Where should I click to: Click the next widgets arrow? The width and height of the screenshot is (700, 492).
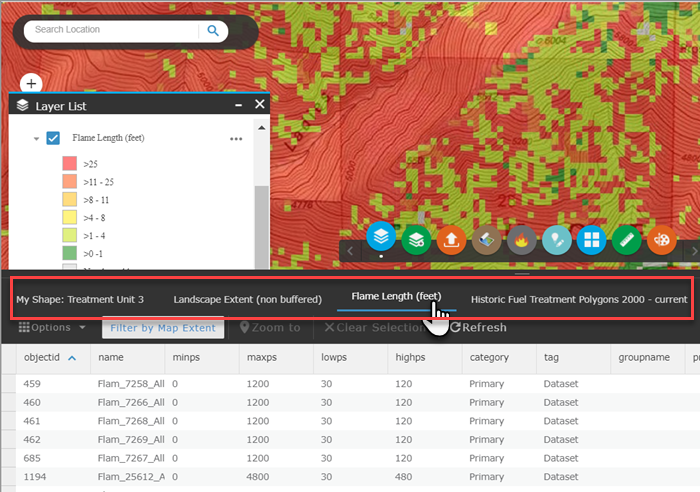[x=694, y=251]
